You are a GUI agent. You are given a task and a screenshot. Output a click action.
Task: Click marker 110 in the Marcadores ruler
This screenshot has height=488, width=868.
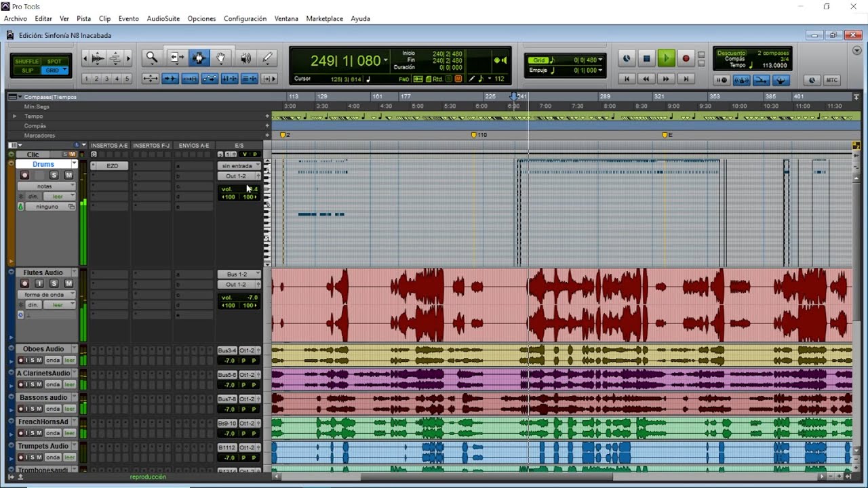tap(479, 135)
